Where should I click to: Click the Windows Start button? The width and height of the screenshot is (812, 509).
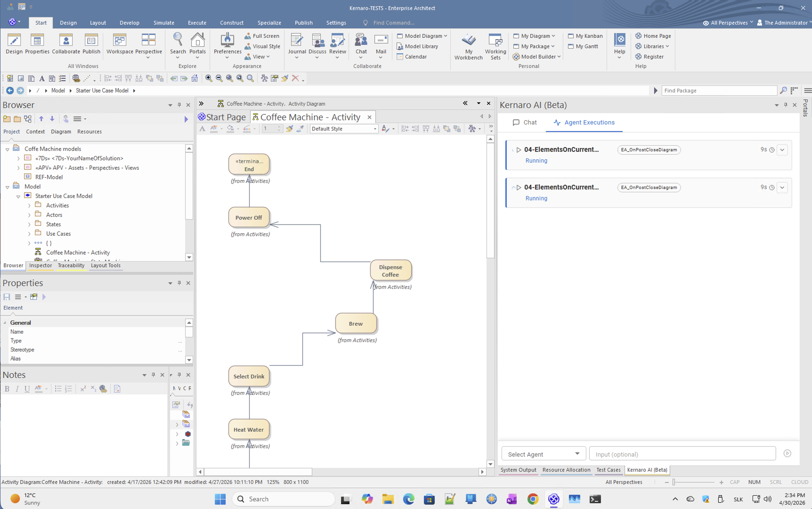pyautogui.click(x=220, y=499)
